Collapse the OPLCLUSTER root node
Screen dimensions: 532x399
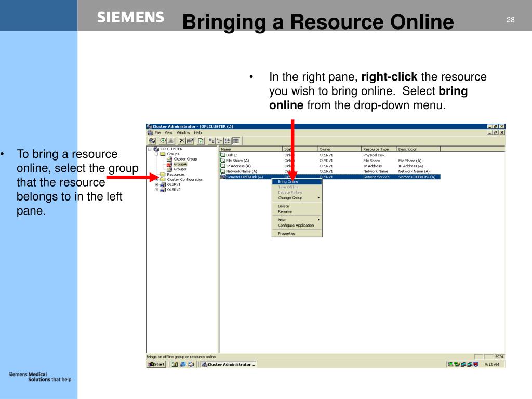point(150,149)
